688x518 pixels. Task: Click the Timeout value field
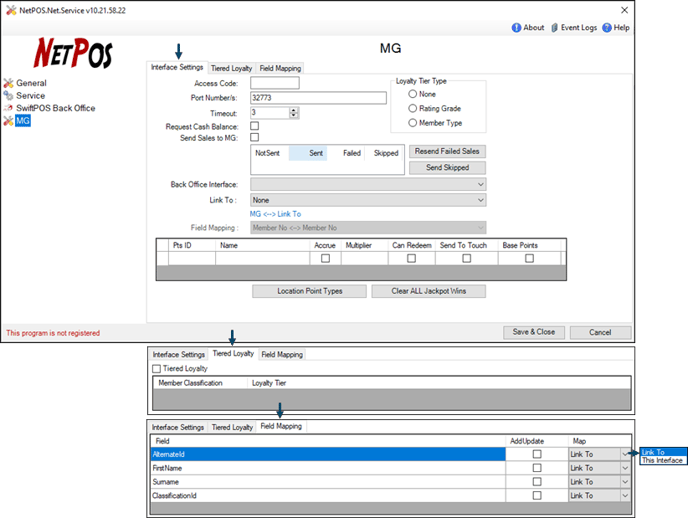click(x=270, y=113)
